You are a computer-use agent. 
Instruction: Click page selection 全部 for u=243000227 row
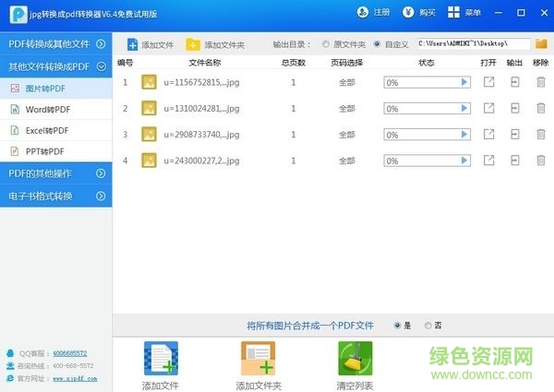[346, 160]
